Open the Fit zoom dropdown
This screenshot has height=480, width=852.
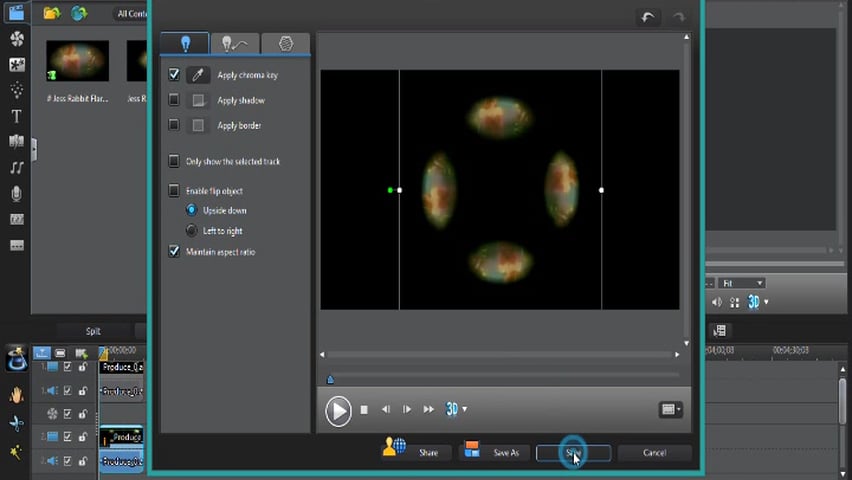tap(742, 283)
